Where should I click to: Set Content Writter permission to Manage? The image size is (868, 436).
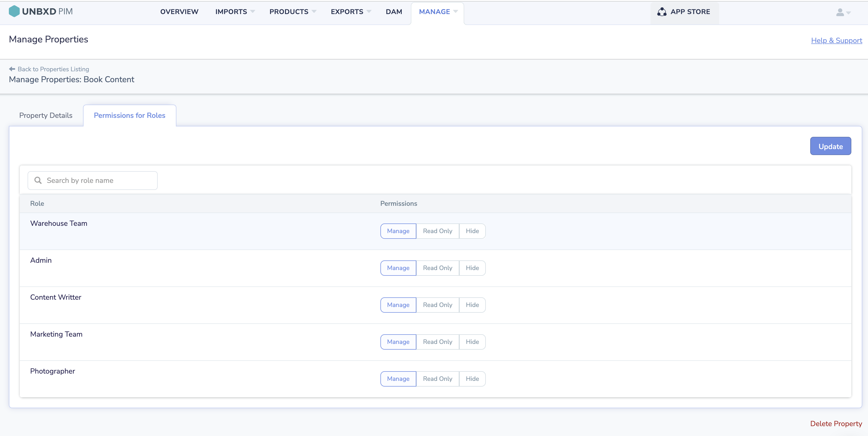pyautogui.click(x=398, y=305)
